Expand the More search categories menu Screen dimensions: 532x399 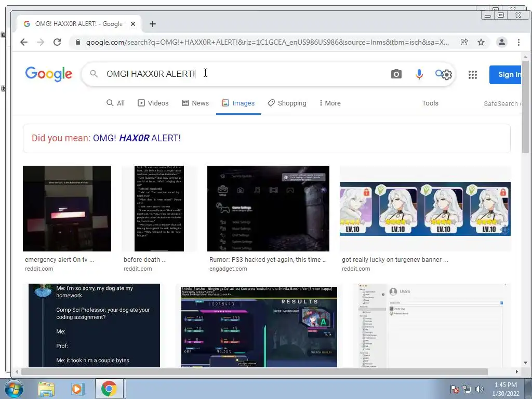(330, 103)
